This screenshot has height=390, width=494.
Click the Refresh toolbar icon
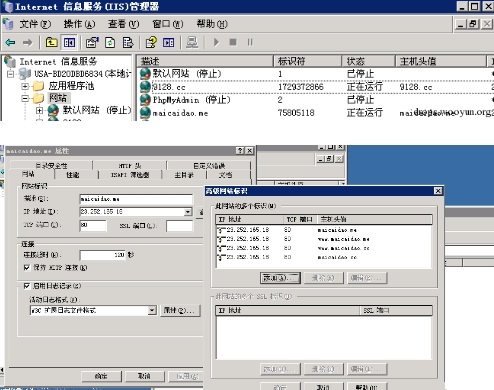point(110,42)
